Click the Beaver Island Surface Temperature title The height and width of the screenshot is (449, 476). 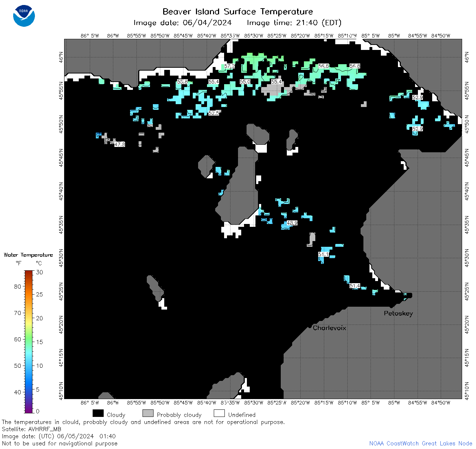tap(238, 11)
